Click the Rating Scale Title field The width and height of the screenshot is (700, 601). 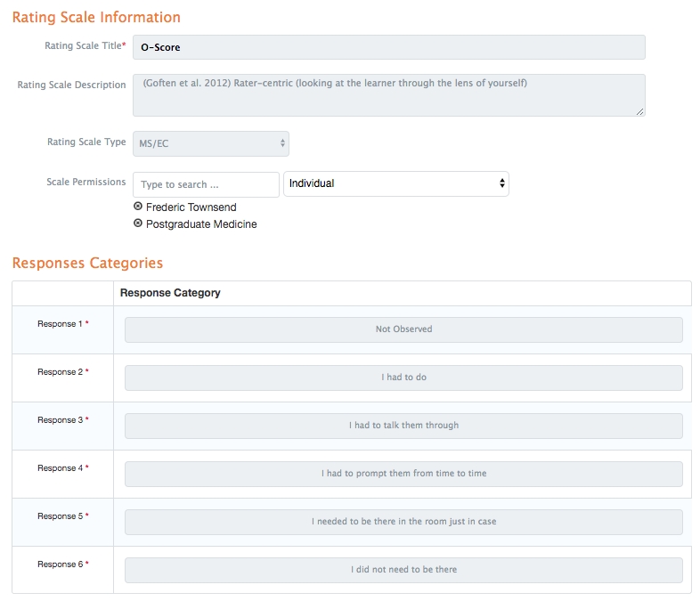389,47
